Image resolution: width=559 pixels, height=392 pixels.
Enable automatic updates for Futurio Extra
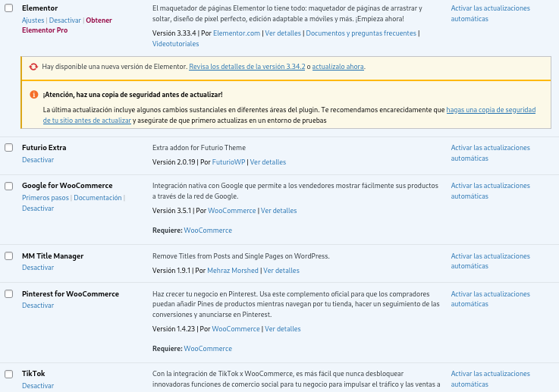(x=490, y=153)
